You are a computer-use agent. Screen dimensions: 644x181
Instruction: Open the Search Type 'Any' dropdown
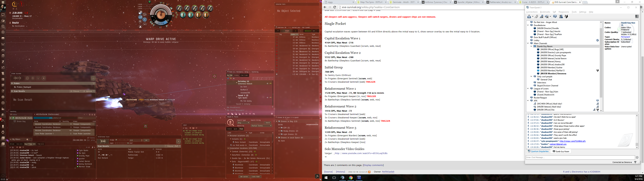(244, 123)
